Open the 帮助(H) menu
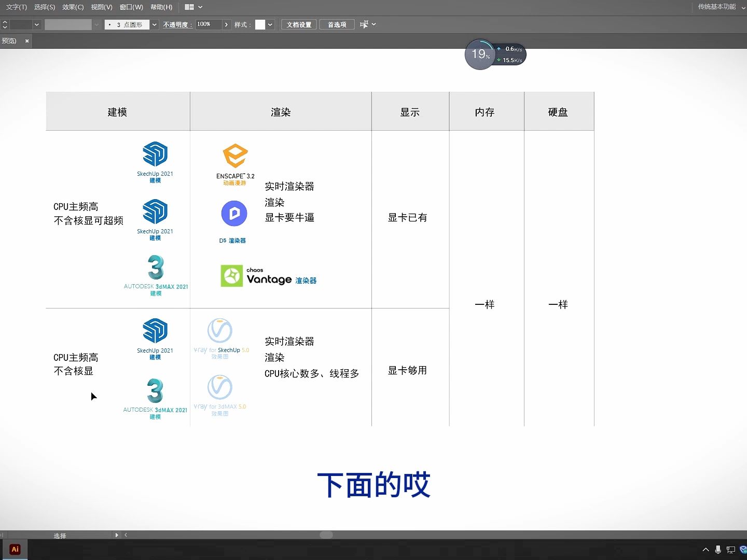The width and height of the screenshot is (747, 560). 161,7
